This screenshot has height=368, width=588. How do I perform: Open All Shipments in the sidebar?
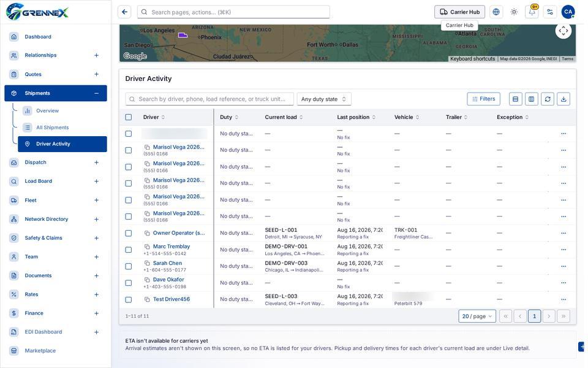tap(53, 128)
